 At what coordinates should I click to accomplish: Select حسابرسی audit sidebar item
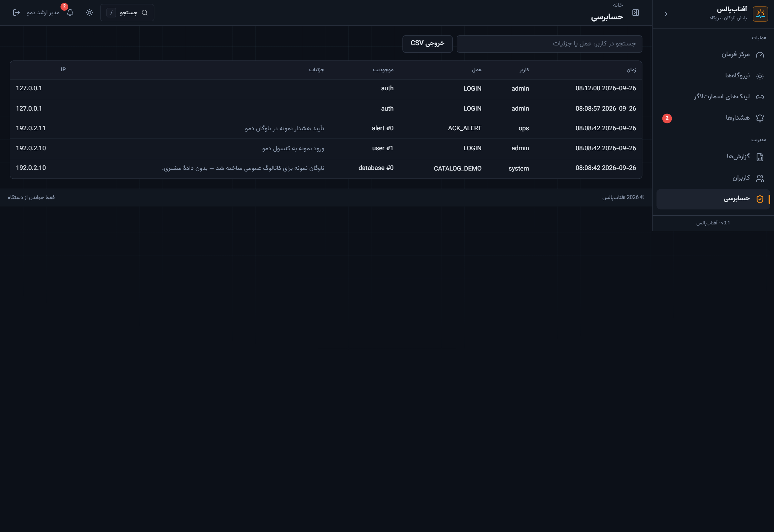[713, 199]
